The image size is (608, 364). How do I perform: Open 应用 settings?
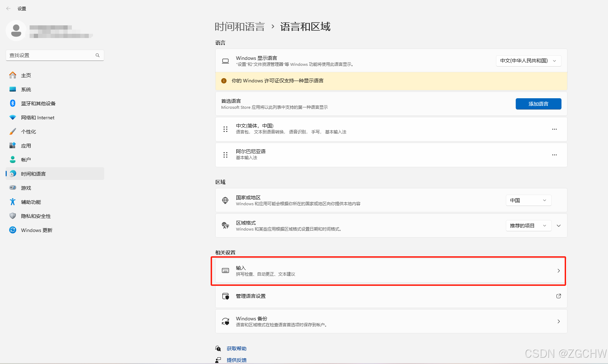(55, 146)
